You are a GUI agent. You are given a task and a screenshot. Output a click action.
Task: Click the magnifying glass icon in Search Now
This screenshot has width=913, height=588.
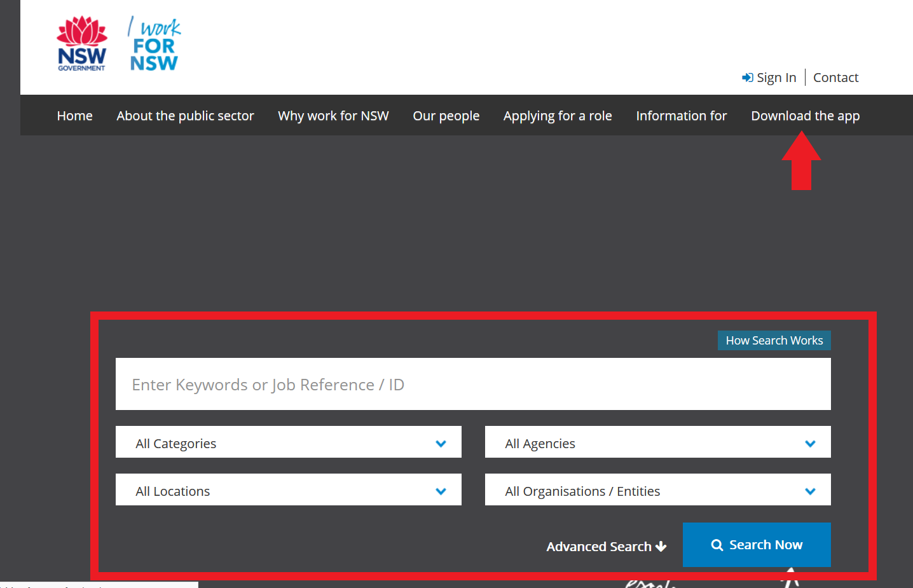[717, 545]
